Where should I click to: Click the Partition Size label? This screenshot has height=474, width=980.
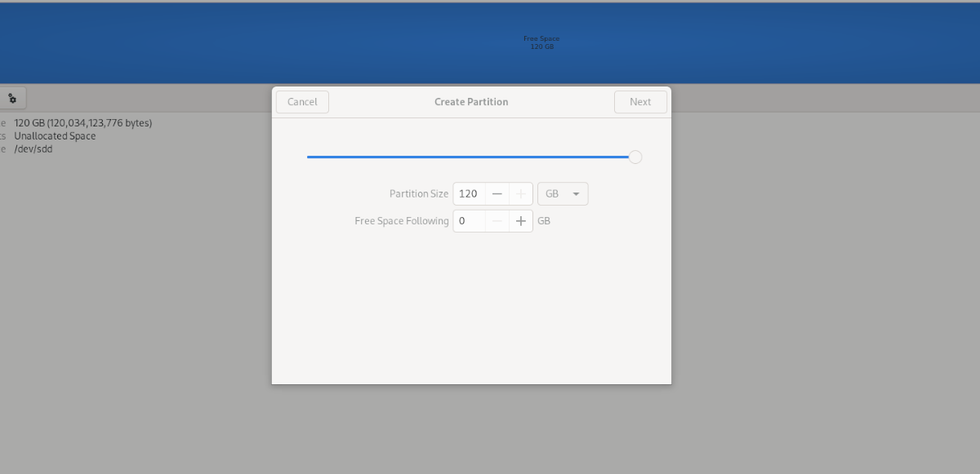(x=419, y=194)
